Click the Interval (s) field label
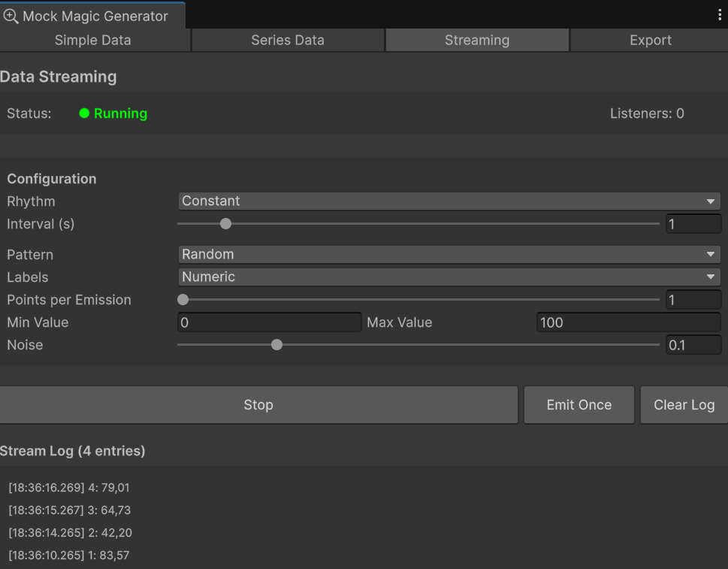Viewport: 728px width, 569px height. tap(41, 224)
